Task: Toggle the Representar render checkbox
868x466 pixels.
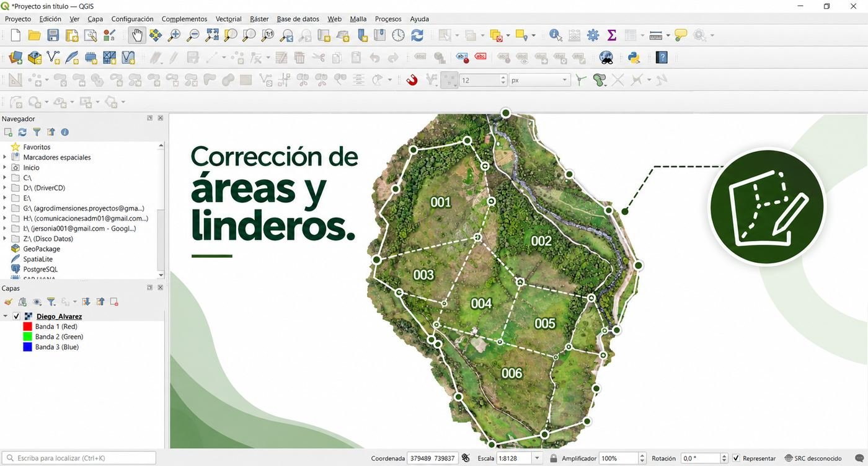Action: point(736,458)
